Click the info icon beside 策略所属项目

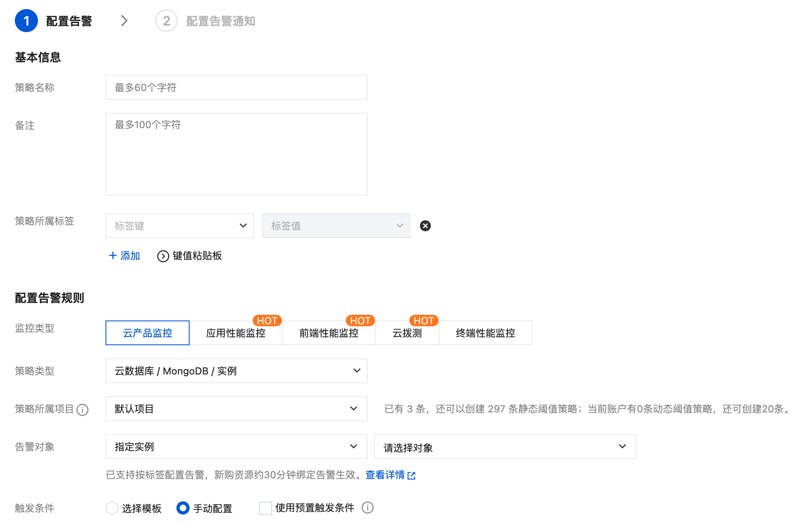82,410
